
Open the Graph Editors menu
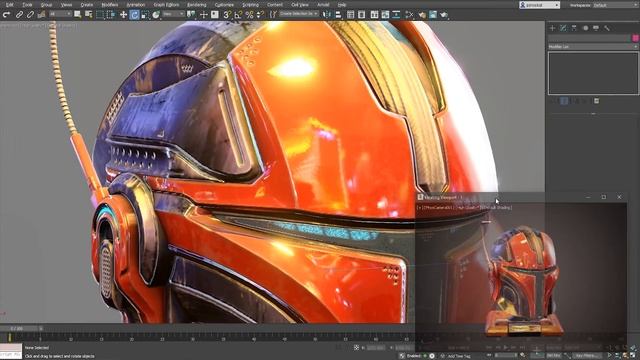(x=166, y=5)
